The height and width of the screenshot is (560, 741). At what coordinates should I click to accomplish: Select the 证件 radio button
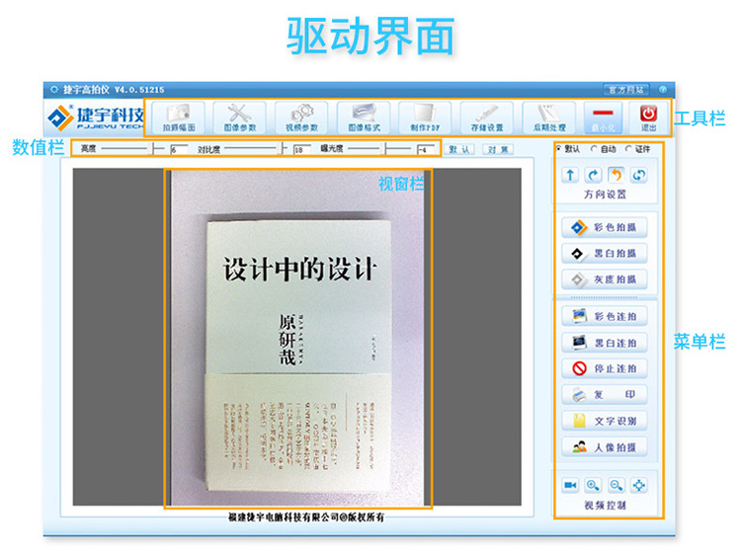[628, 148]
